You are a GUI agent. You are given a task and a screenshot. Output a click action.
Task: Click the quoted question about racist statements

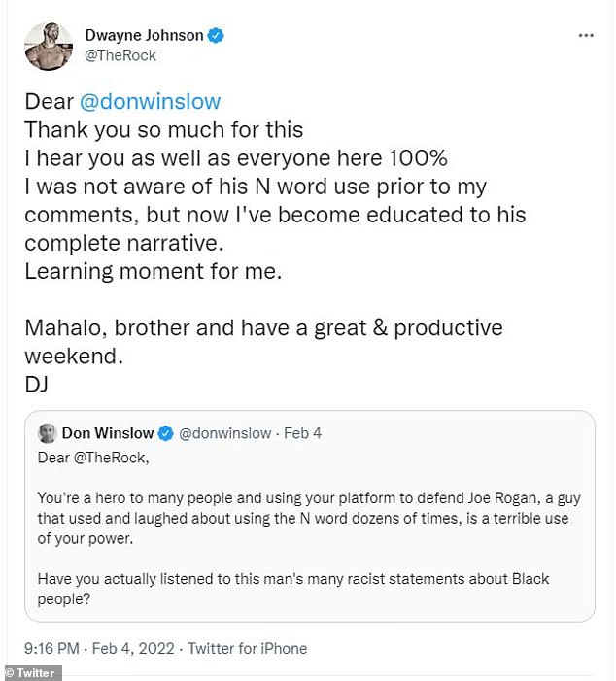click(292, 588)
